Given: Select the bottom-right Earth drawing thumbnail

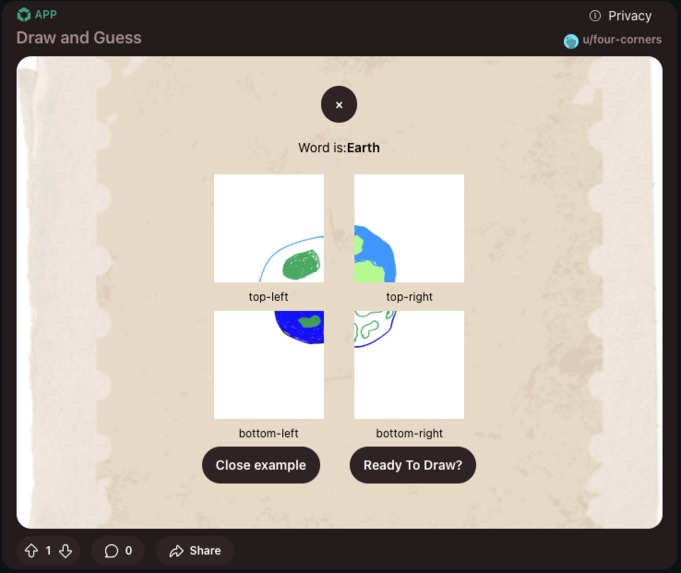Looking at the screenshot, I should [409, 365].
